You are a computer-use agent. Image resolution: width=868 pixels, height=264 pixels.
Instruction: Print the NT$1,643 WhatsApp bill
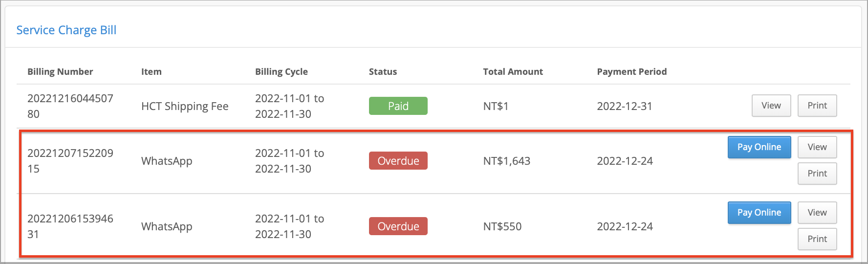click(x=817, y=174)
